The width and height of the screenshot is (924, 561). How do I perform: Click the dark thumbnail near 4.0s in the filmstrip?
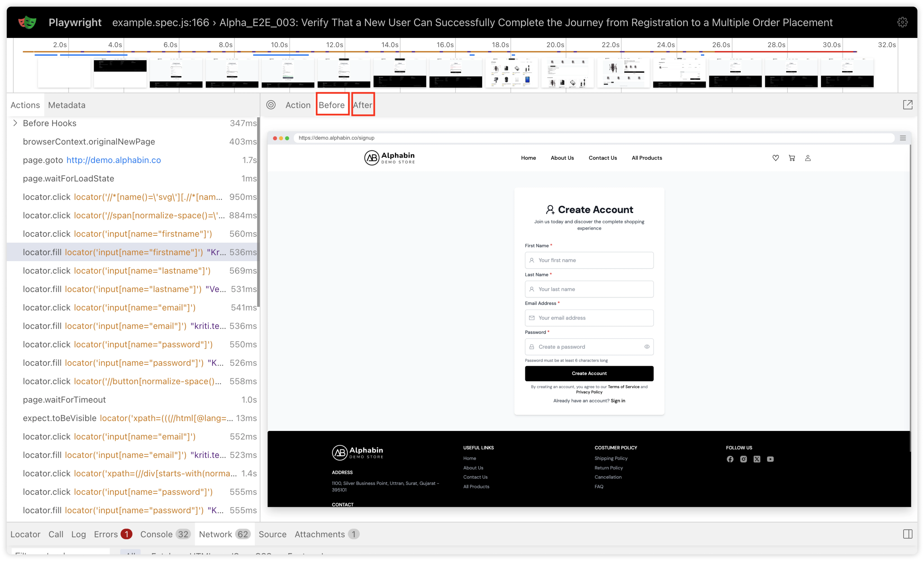120,73
